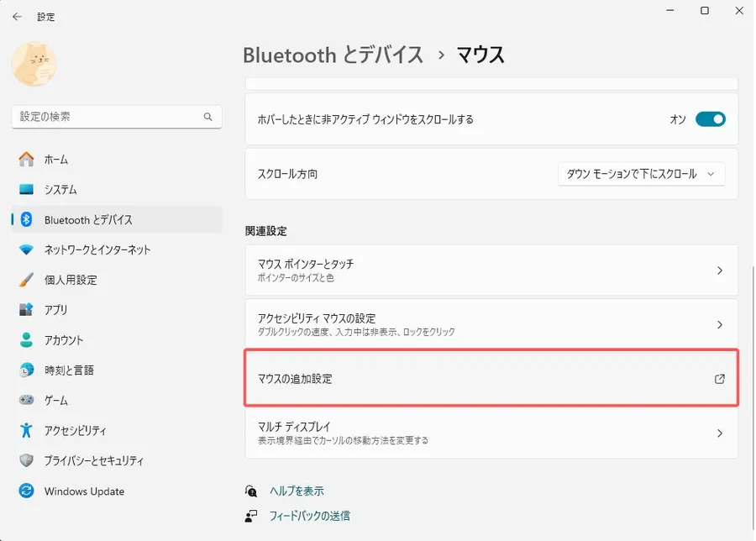
Task: Select プライバシーとセキュリティ in the sidebar
Action: click(x=93, y=461)
